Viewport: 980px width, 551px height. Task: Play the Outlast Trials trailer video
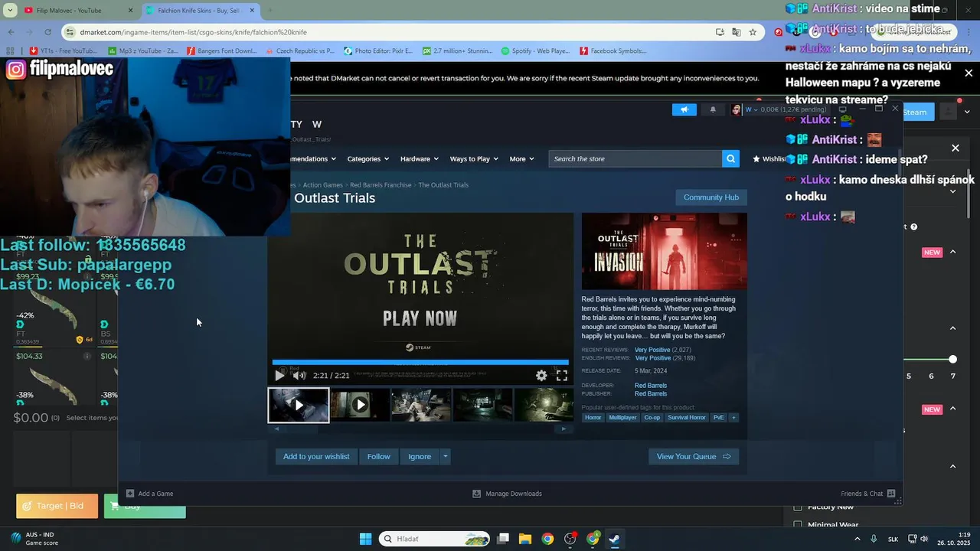pyautogui.click(x=279, y=375)
